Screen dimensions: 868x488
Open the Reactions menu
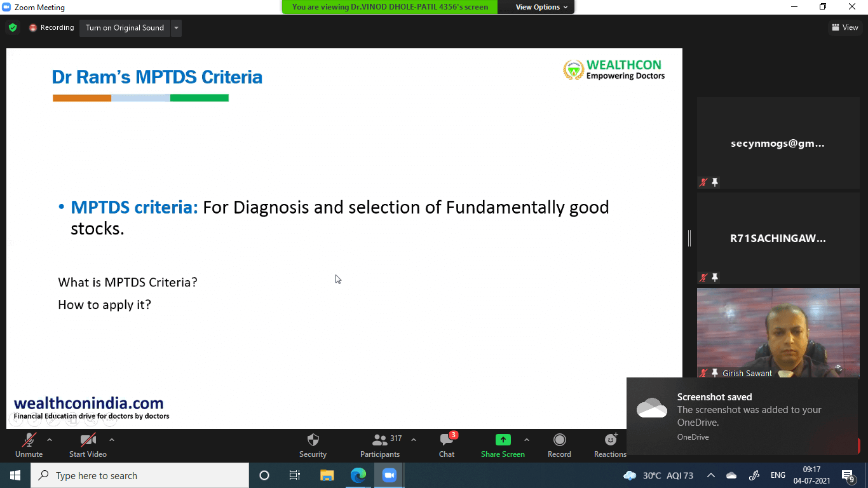click(610, 440)
